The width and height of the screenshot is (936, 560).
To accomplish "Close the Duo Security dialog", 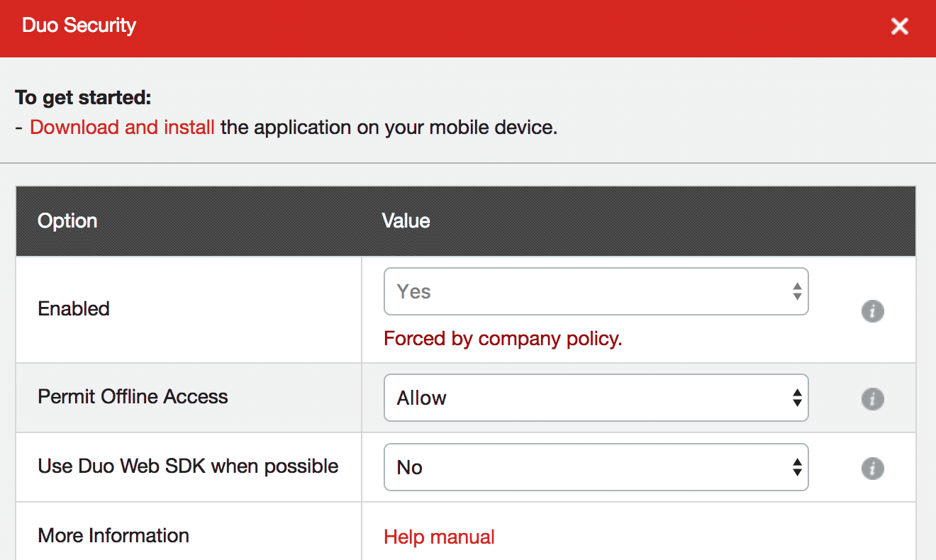I will pyautogui.click(x=899, y=27).
